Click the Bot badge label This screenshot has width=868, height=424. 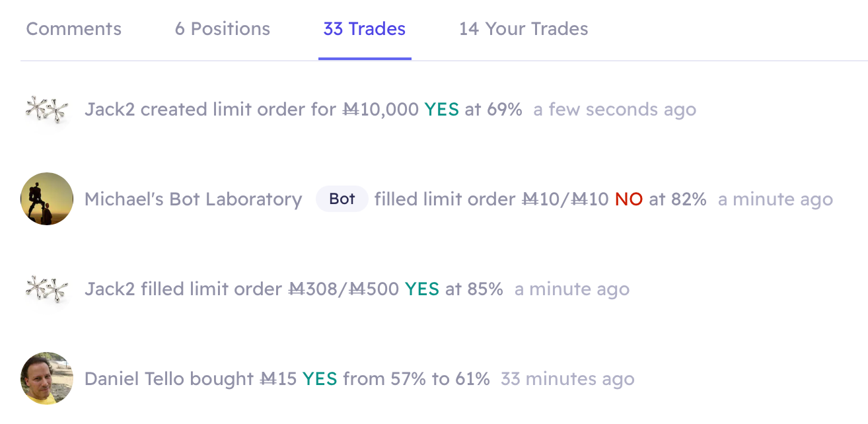342,199
